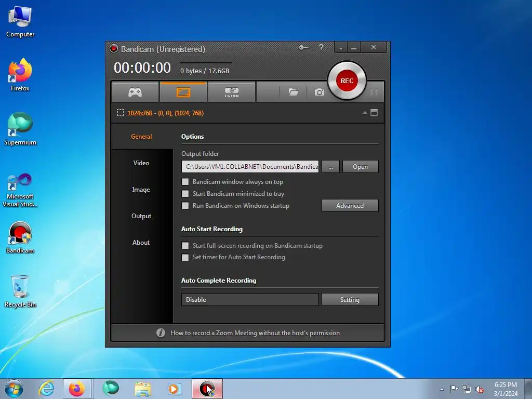Click the output folder path field
This screenshot has height=399, width=532.
tap(250, 167)
